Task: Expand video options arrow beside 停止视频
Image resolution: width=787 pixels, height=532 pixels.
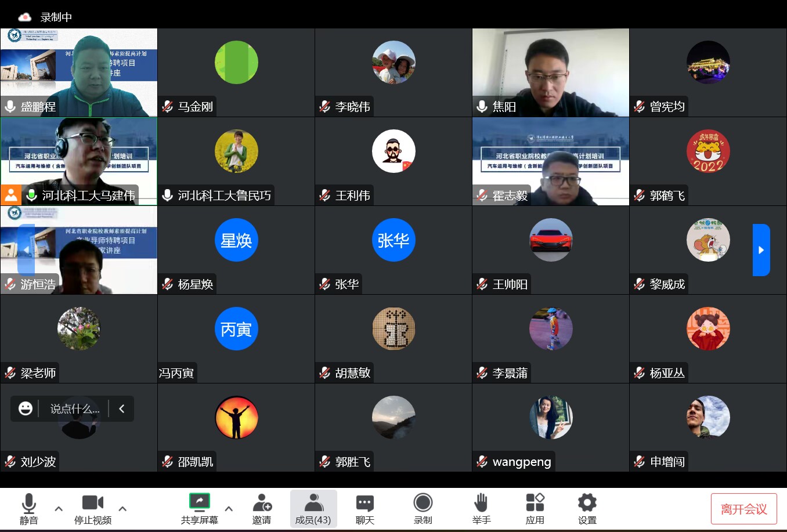Action: (x=122, y=509)
